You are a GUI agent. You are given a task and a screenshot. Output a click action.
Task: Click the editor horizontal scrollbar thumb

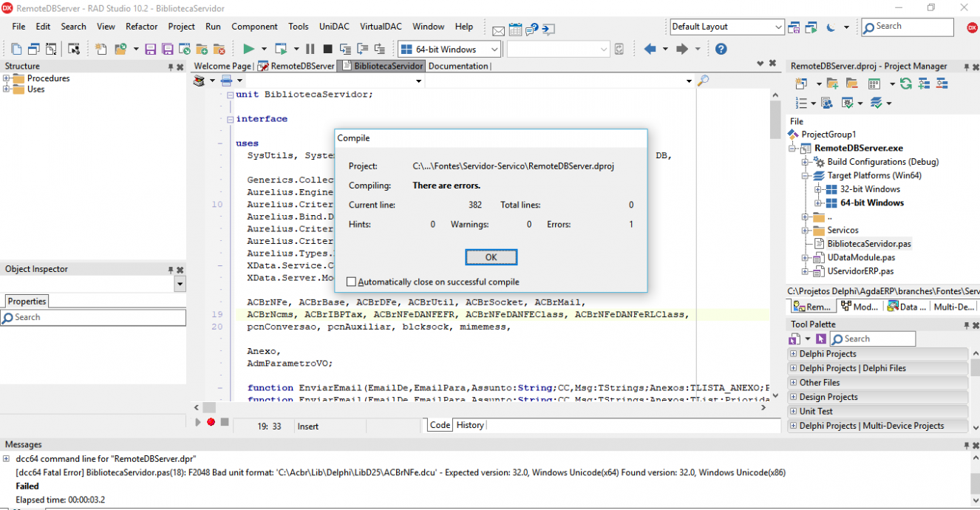pos(209,407)
